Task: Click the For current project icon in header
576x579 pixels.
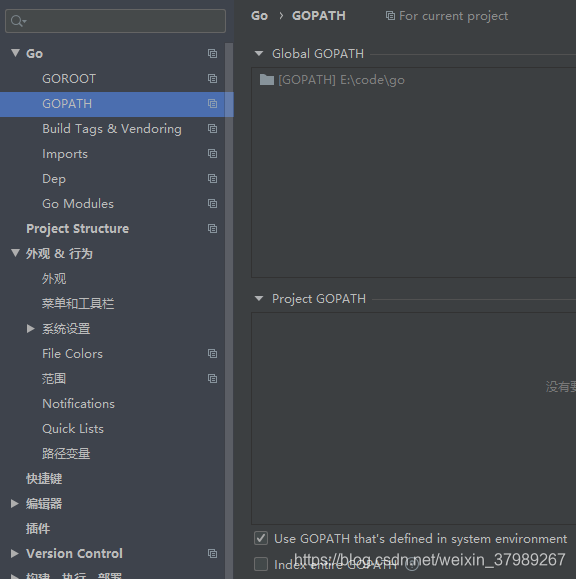Action: (x=390, y=16)
